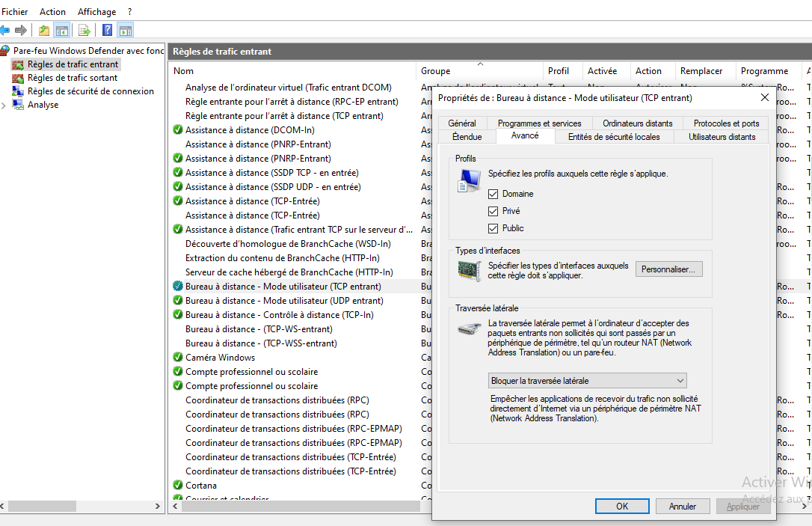Click the cable icon in Traversée latérale section
Viewport: 812px width, 526px height.
coord(469,328)
